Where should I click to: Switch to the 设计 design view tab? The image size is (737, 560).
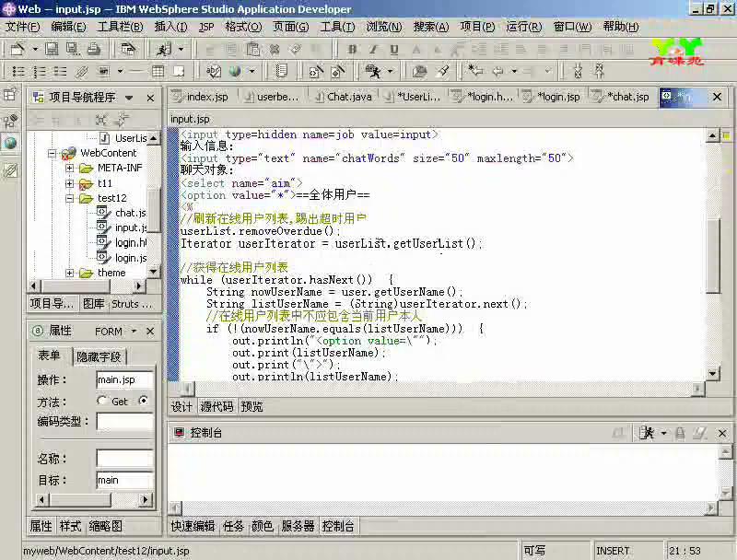181,407
